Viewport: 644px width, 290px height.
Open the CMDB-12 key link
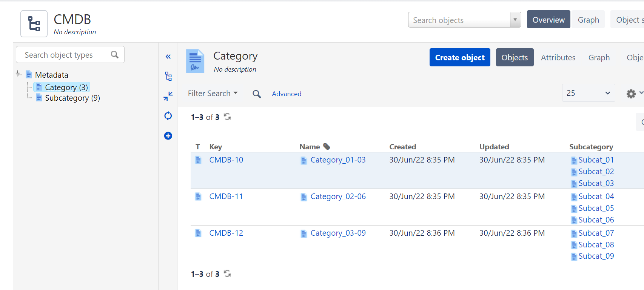click(226, 233)
